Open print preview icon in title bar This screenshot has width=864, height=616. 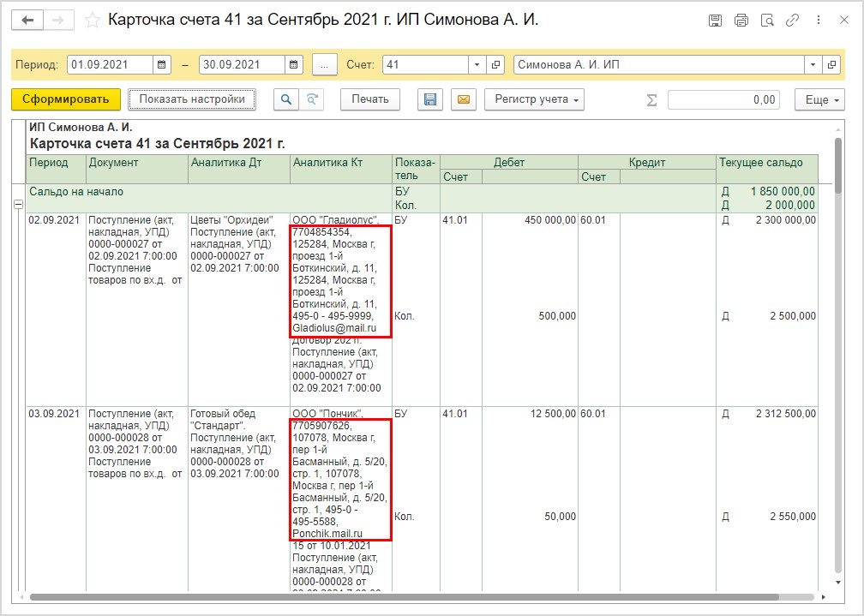(767, 21)
